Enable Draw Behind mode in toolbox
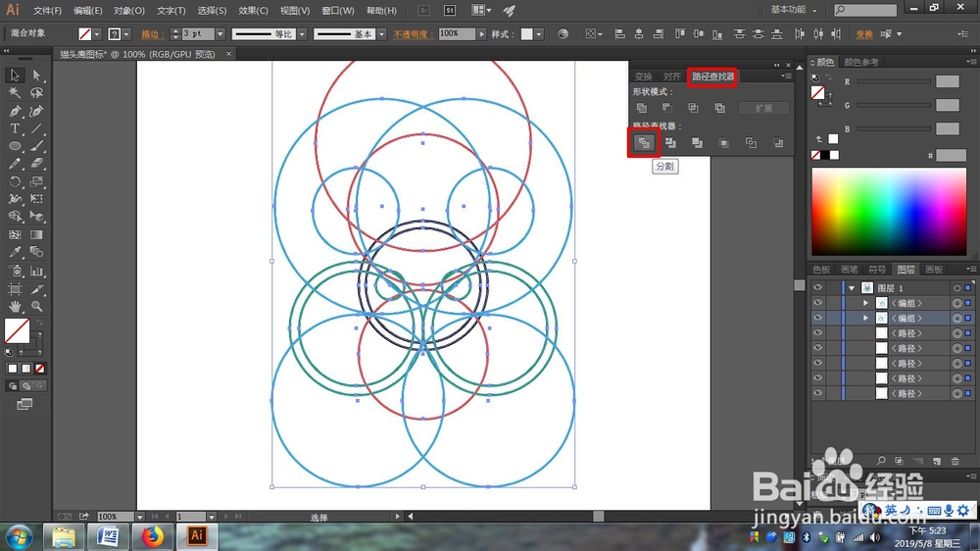This screenshot has width=980, height=551. tap(26, 386)
